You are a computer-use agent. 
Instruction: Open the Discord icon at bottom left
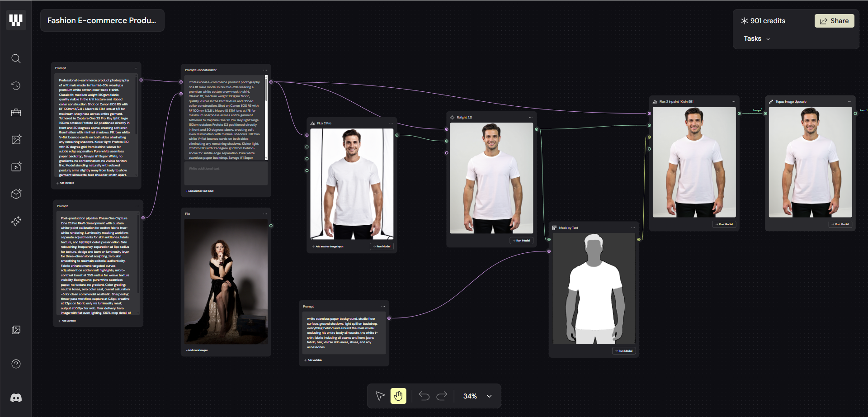[x=16, y=398]
